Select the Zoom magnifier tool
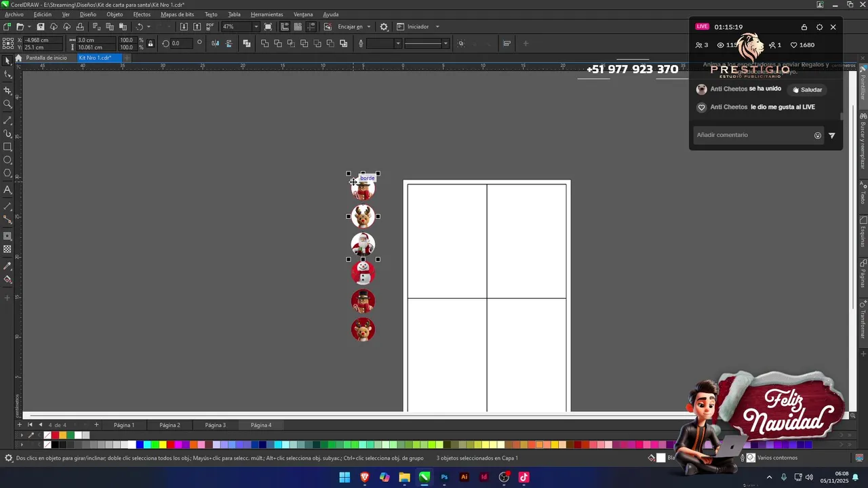Image resolution: width=868 pixels, height=488 pixels. click(7, 104)
